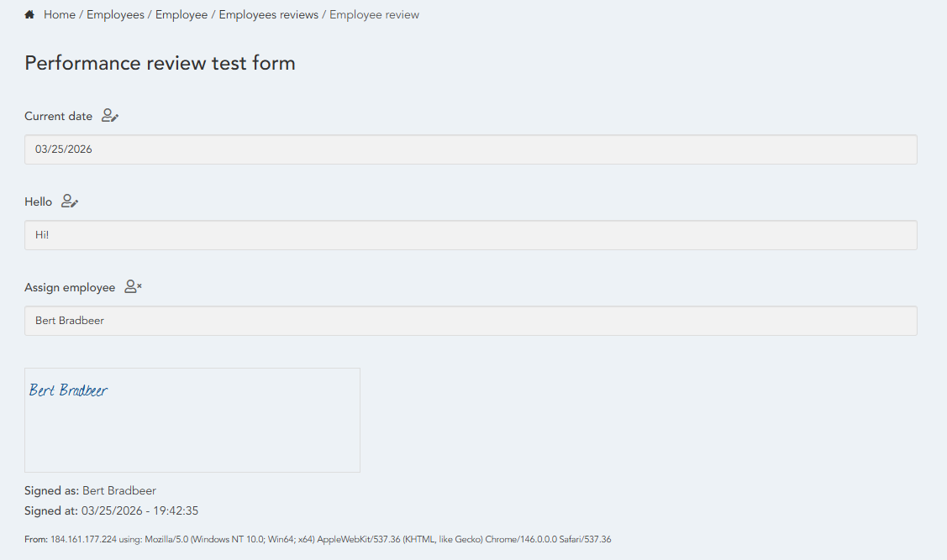Click the user-edit icon beside Hello
The image size is (947, 560).
(70, 201)
